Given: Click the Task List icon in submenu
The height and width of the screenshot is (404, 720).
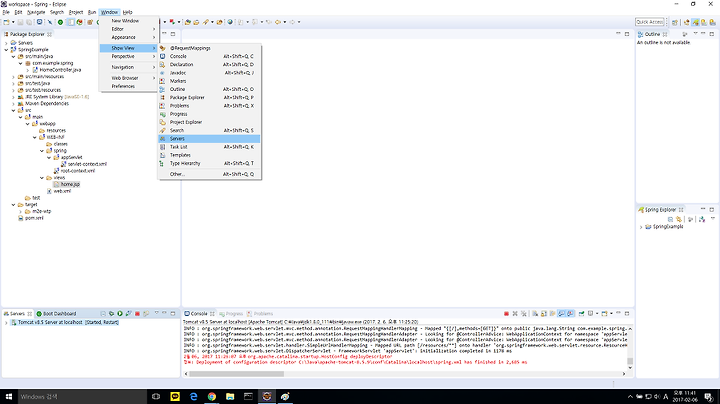Looking at the screenshot, I should click(x=163, y=147).
